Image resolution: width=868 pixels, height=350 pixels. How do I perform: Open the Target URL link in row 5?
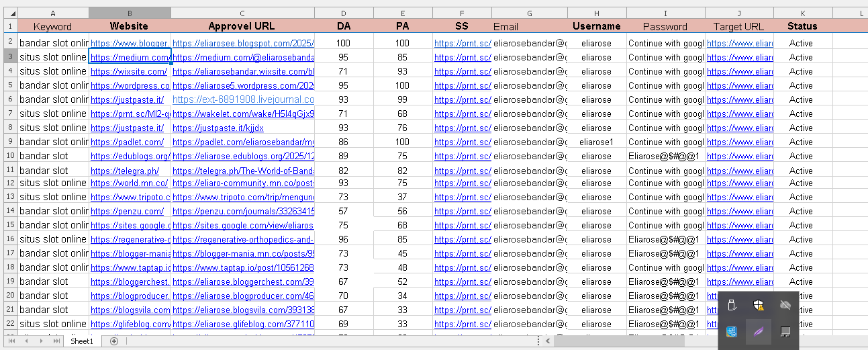click(x=740, y=85)
